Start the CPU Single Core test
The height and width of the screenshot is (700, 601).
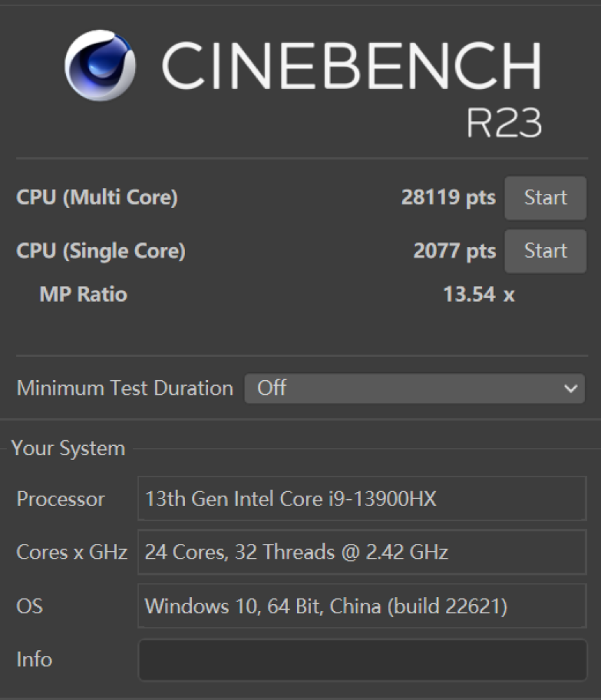[x=545, y=251]
